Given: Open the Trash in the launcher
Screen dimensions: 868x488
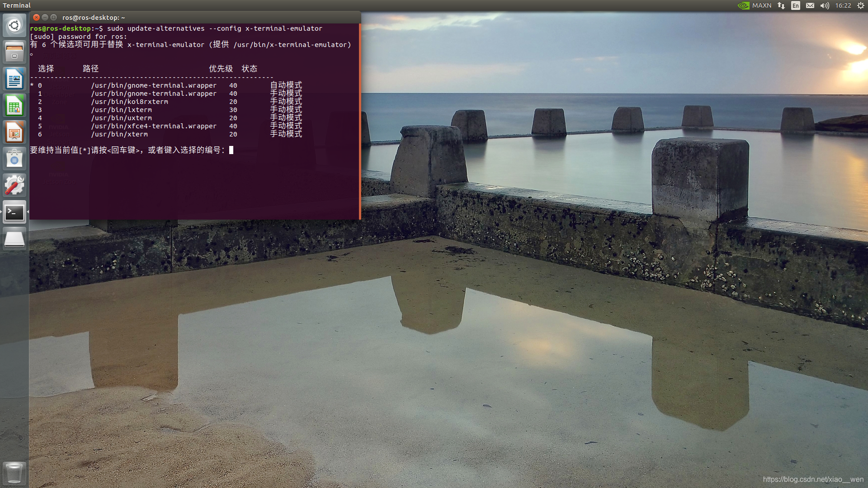Looking at the screenshot, I should tap(14, 473).
